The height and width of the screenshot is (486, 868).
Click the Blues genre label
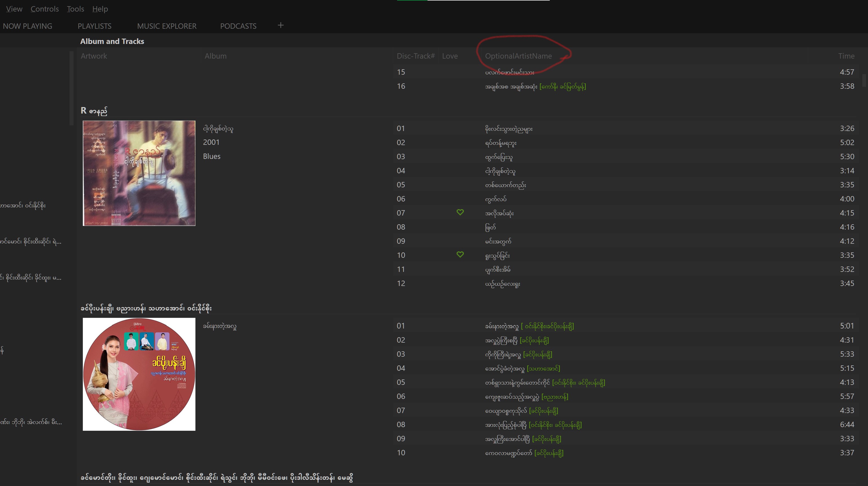pos(212,156)
